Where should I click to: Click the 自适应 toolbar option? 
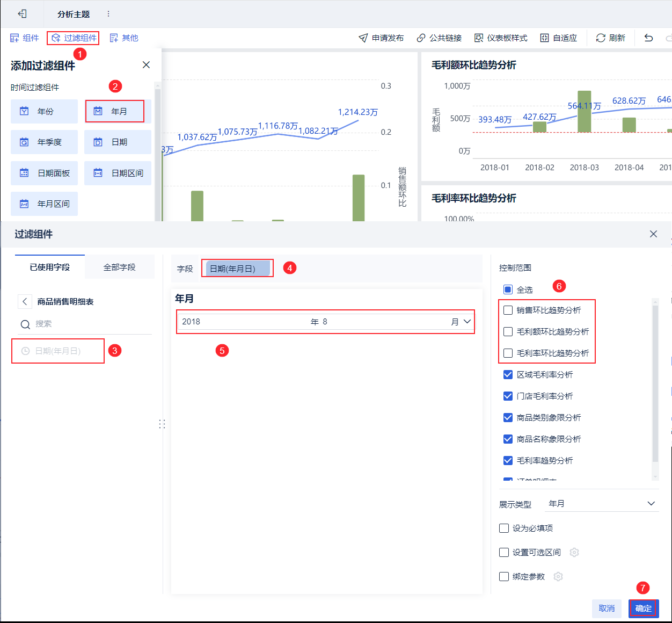558,38
